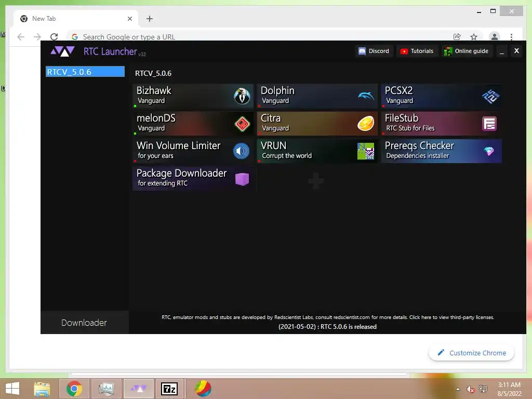
Task: Select RTCV_5.0.6 in the version list
Action: (x=85, y=72)
